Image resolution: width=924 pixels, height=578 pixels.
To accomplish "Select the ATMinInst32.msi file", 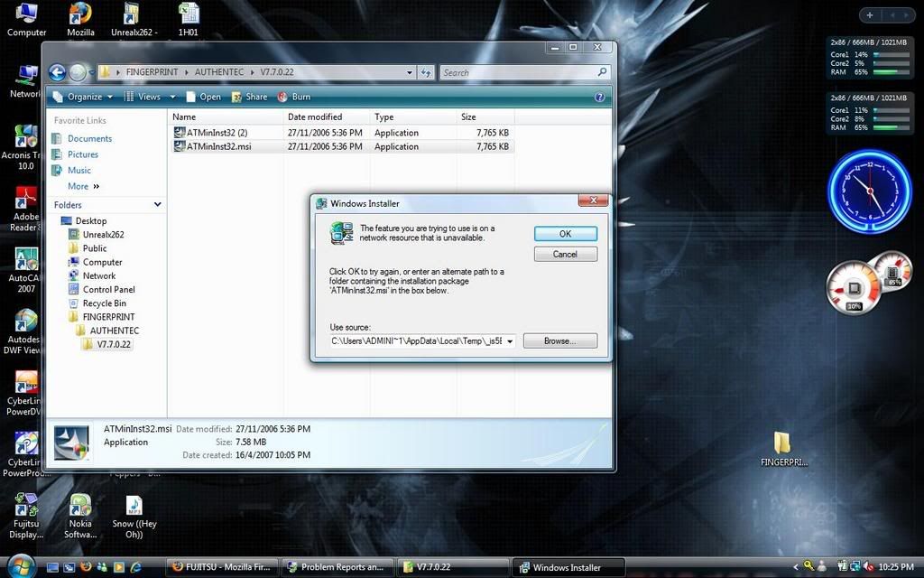I will pos(217,146).
